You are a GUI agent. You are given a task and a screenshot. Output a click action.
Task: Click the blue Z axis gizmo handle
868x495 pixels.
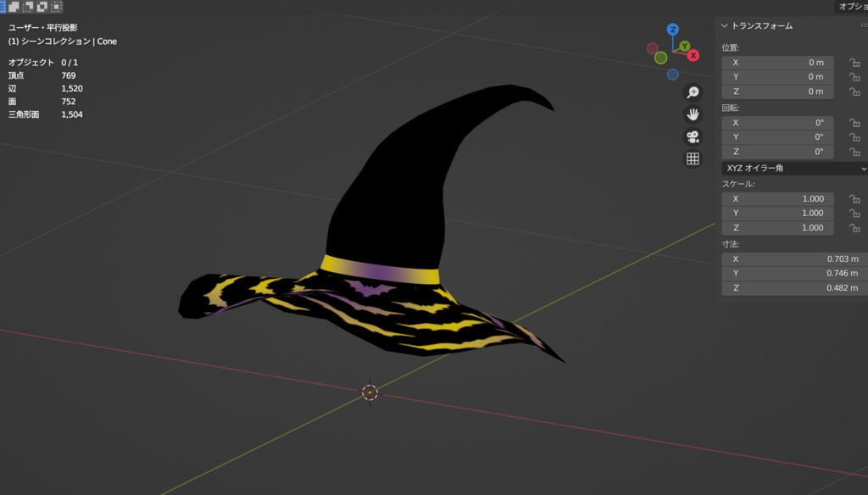click(x=672, y=30)
